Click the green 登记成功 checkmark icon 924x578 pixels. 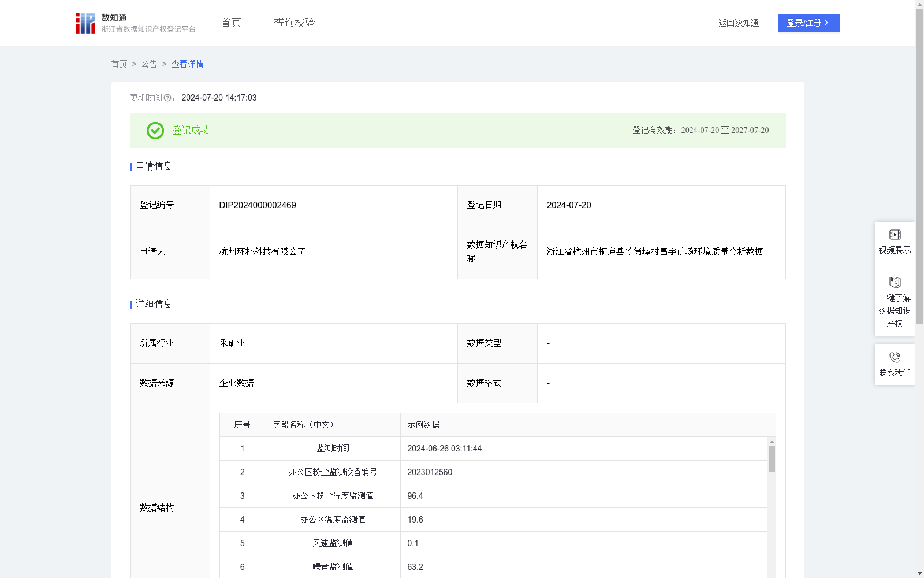click(155, 131)
